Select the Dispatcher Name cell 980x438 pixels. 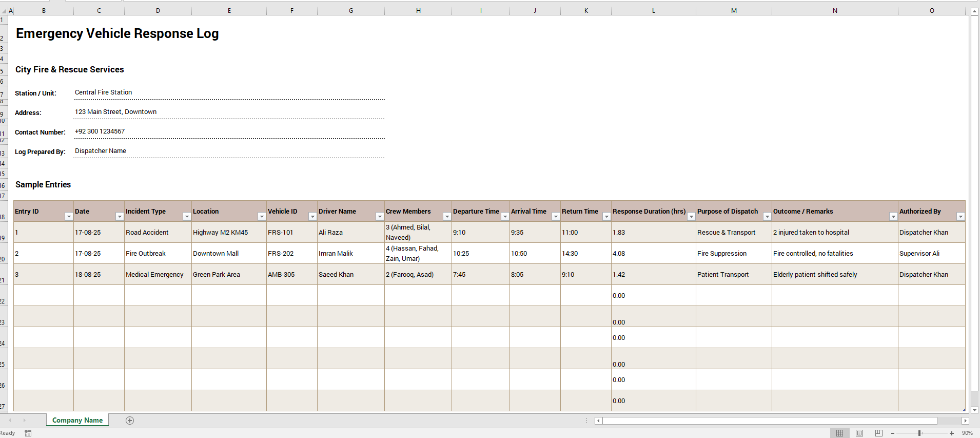click(x=229, y=151)
